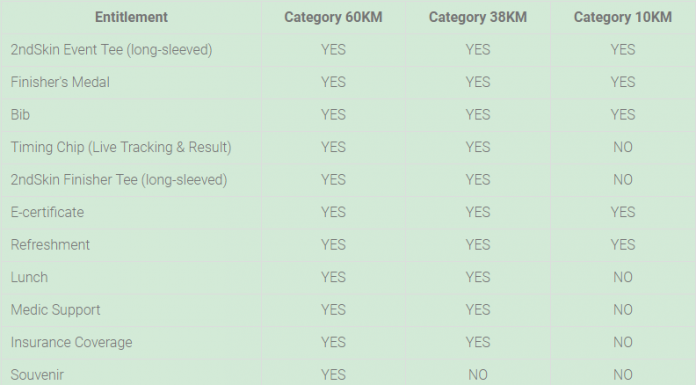This screenshot has height=385, width=696.
Task: Click NO for Timing Chip under 10KM
Action: tap(623, 147)
